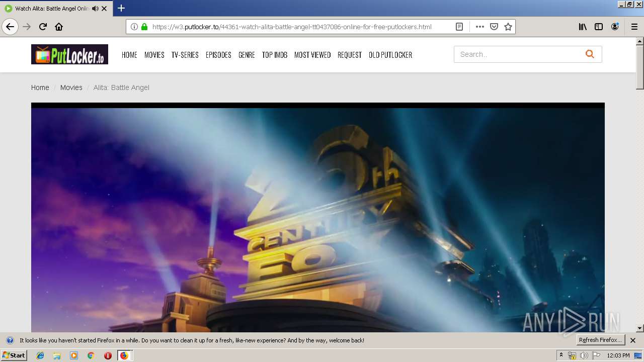Submit search with orange magnifier icon
The image size is (644, 362).
tap(590, 54)
